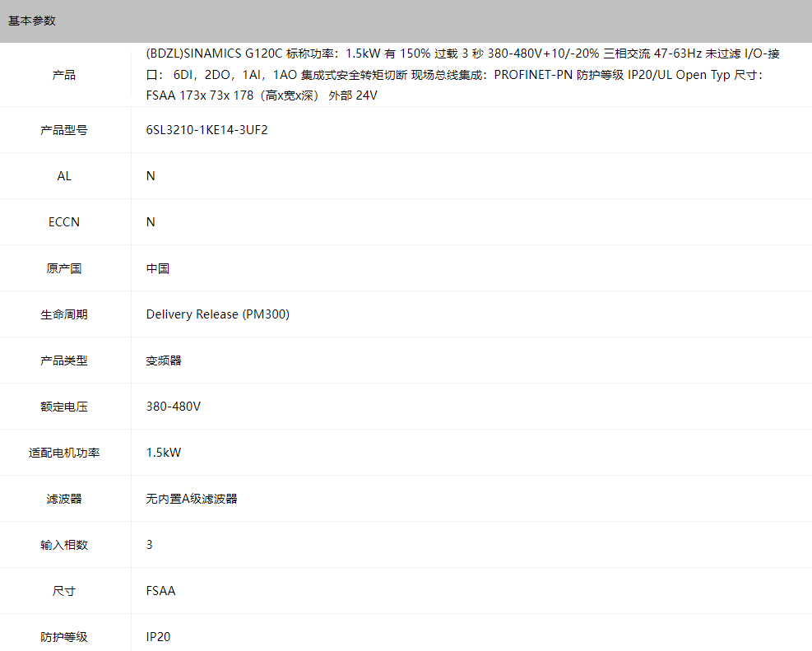812x651 pixels.
Task: Click the 无内置A级滤波器 filter value
Action: (192, 499)
